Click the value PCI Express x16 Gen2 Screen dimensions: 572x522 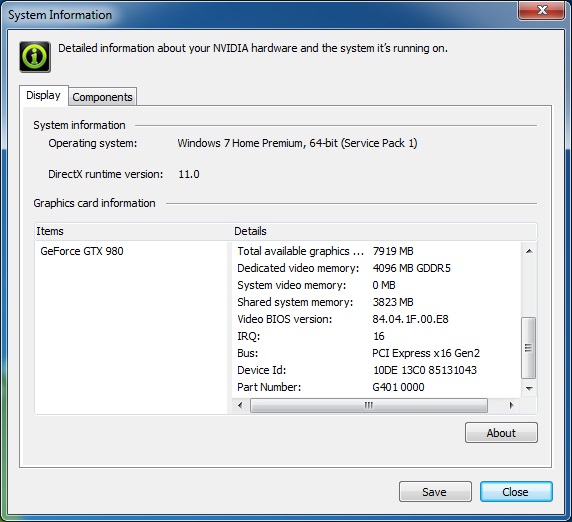426,353
